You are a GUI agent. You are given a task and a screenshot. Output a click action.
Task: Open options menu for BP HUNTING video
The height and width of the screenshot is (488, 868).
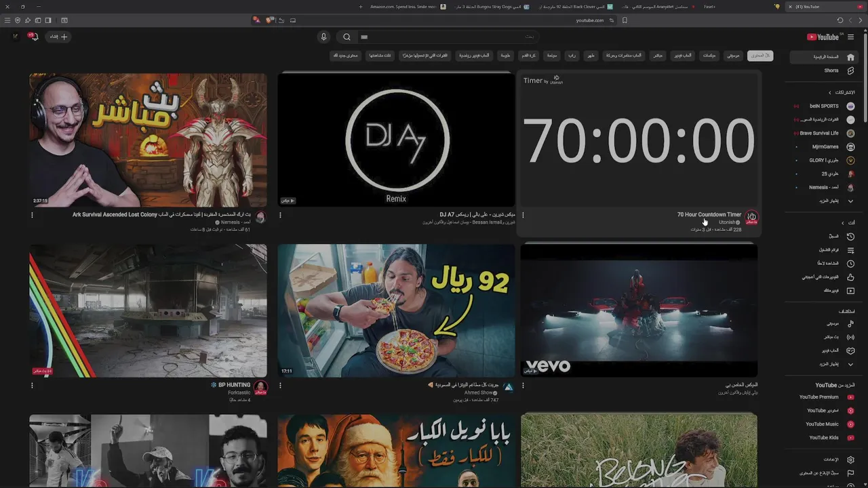pyautogui.click(x=32, y=386)
